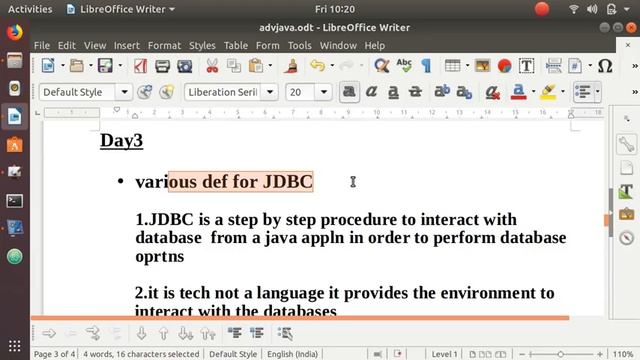Open sidebar Navigator compass panel
640x360 pixels.
[626, 238]
